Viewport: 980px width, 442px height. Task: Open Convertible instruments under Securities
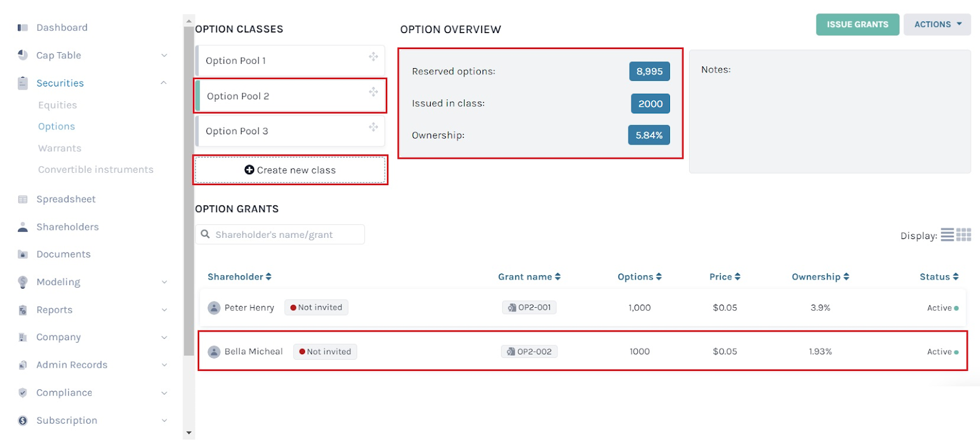coord(96,170)
